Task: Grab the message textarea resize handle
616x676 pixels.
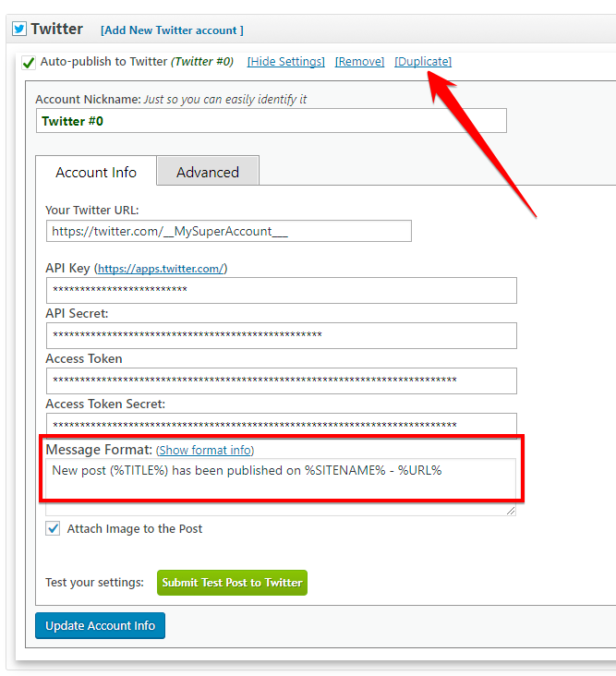Action: [x=511, y=511]
